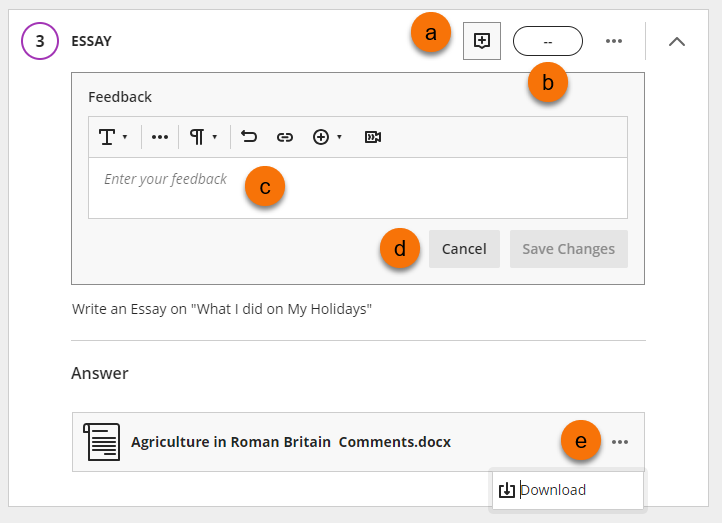Collapse the essay question with the chevron
This screenshot has width=722, height=523.
click(x=677, y=41)
